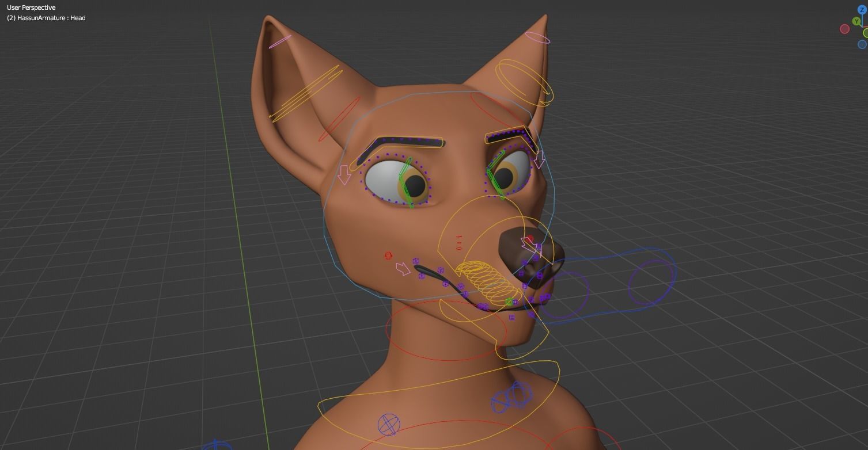Select the pink down arrow beside left eye
The width and height of the screenshot is (868, 450).
pyautogui.click(x=344, y=175)
